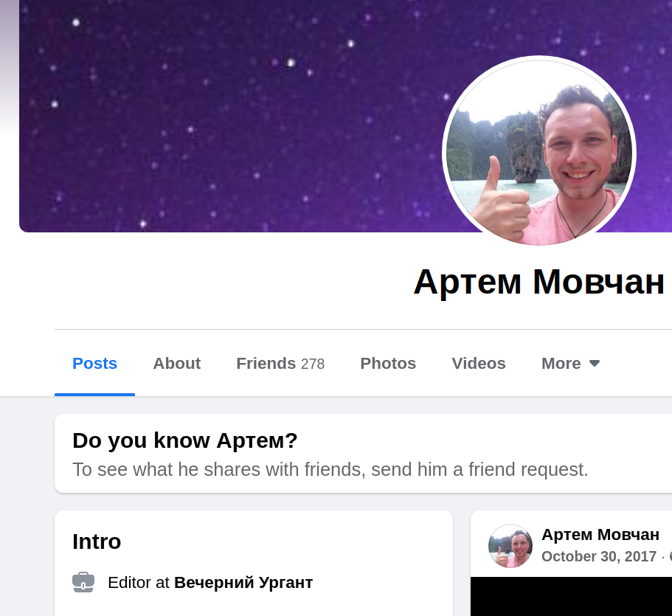The width and height of the screenshot is (672, 616).
Task: Click the Do you know Артем? card
Action: click(363, 454)
